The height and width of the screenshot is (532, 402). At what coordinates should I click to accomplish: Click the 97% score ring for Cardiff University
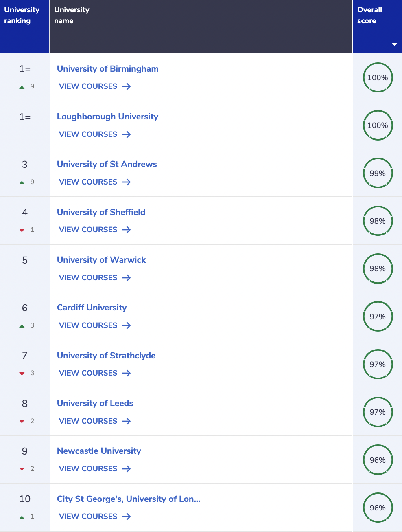[378, 317]
